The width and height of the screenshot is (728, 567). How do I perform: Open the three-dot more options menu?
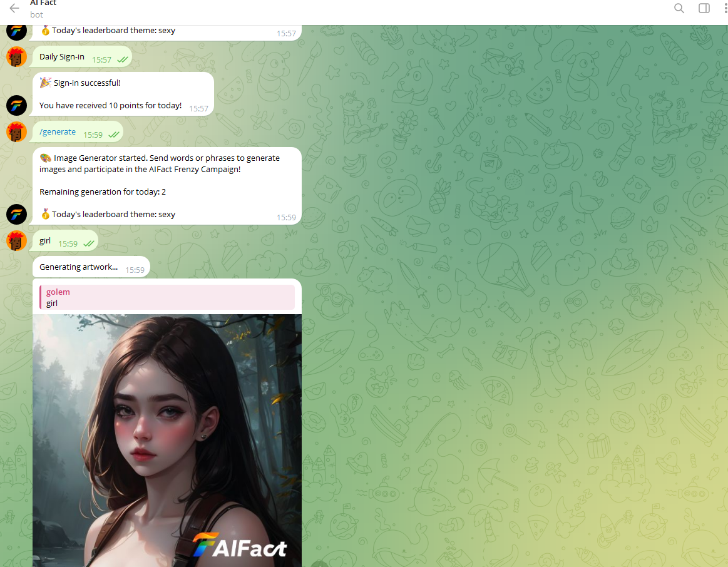[725, 8]
